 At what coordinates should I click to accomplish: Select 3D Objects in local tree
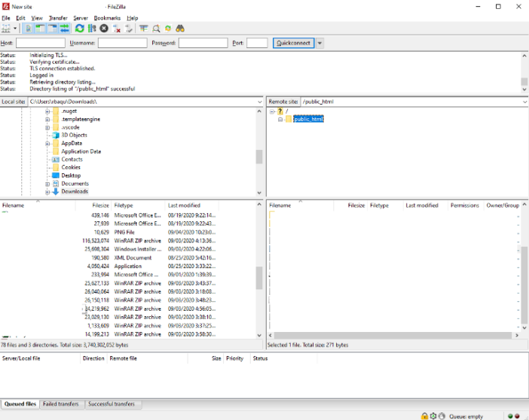(74, 135)
